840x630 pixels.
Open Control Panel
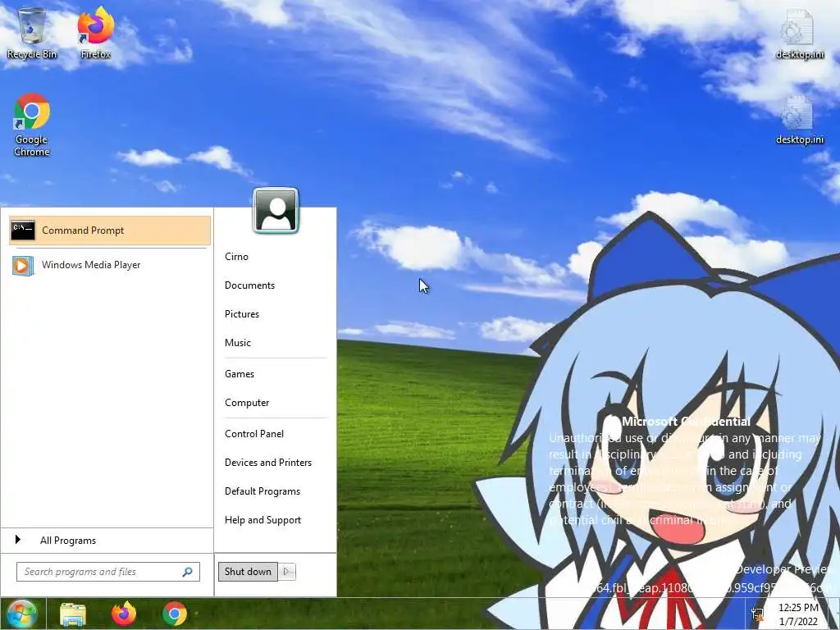[254, 434]
